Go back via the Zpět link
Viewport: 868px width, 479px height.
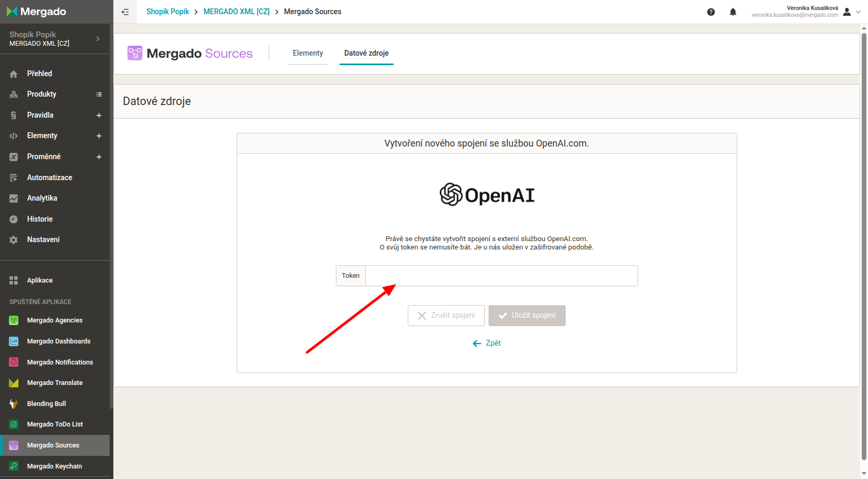(487, 343)
